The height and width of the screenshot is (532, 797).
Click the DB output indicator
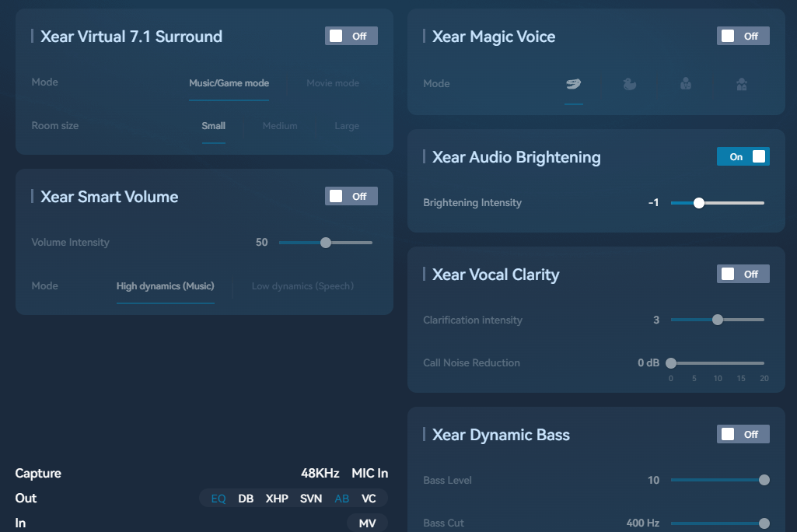[246, 499]
